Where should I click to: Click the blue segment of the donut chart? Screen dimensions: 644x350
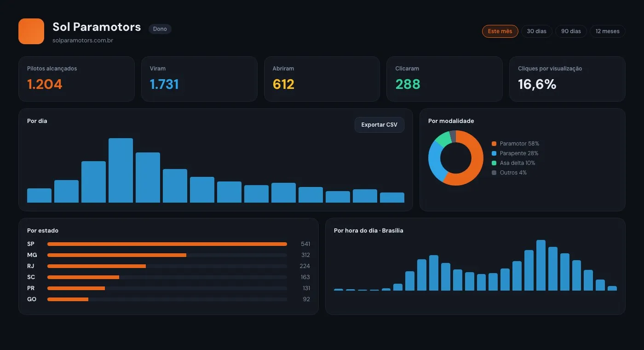pyautogui.click(x=435, y=161)
